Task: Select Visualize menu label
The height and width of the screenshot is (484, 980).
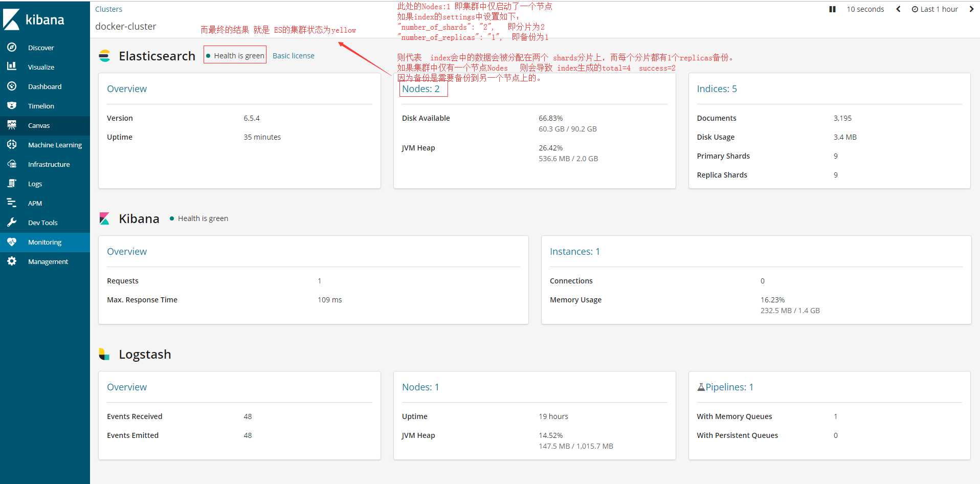Action: [41, 67]
